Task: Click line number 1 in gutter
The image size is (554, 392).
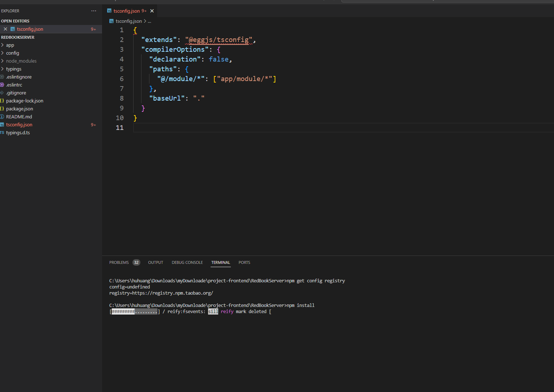Action: [x=122, y=30]
